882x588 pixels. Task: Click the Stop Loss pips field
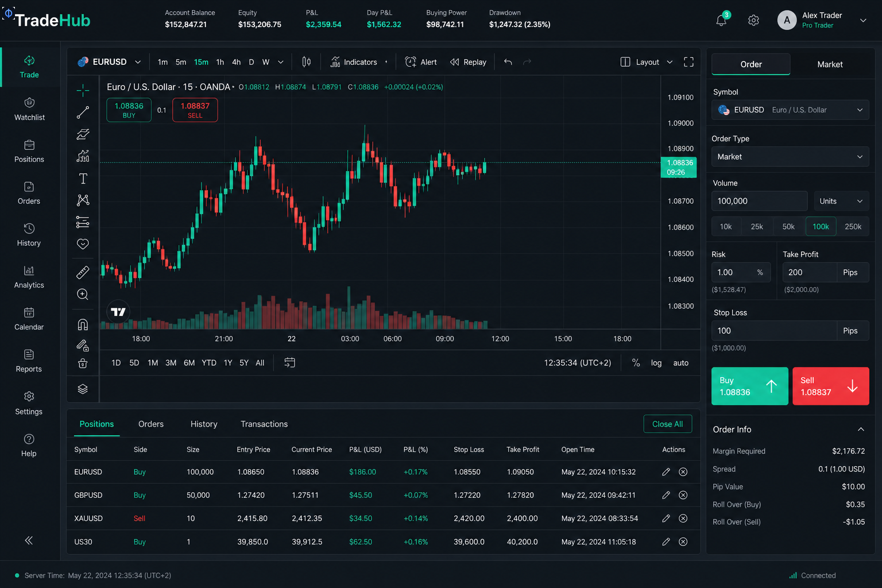774,331
